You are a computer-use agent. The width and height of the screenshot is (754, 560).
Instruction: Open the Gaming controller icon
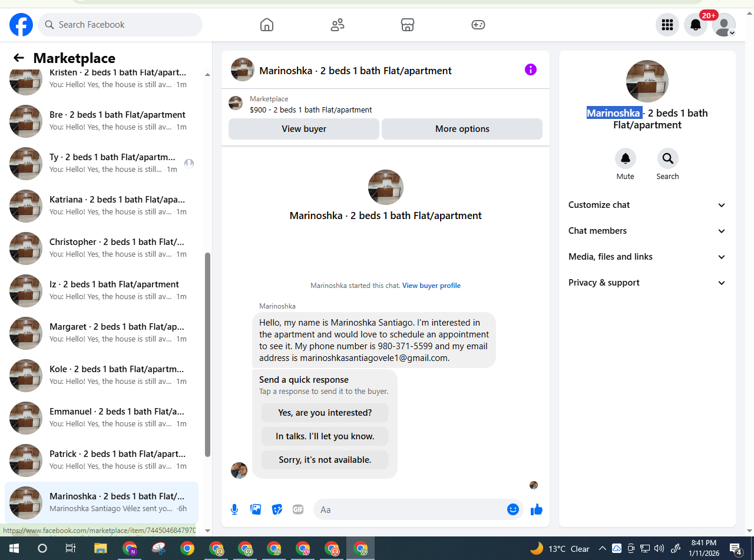coord(478,25)
